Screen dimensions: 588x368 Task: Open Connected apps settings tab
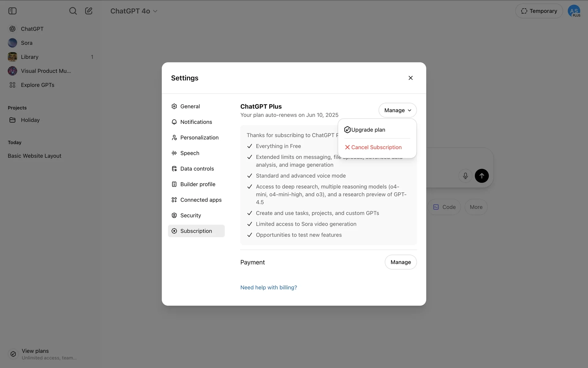click(196, 200)
